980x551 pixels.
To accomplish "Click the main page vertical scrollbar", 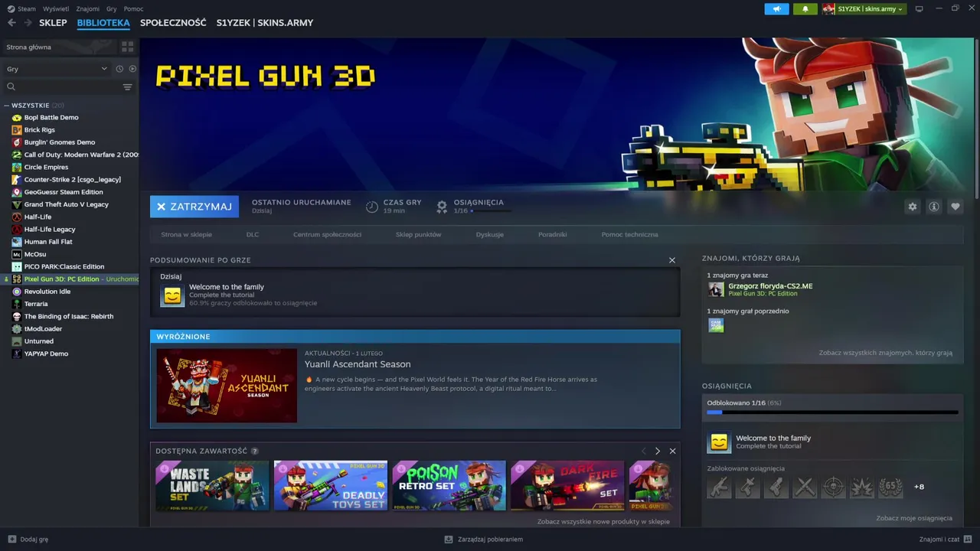I will tap(975, 119).
